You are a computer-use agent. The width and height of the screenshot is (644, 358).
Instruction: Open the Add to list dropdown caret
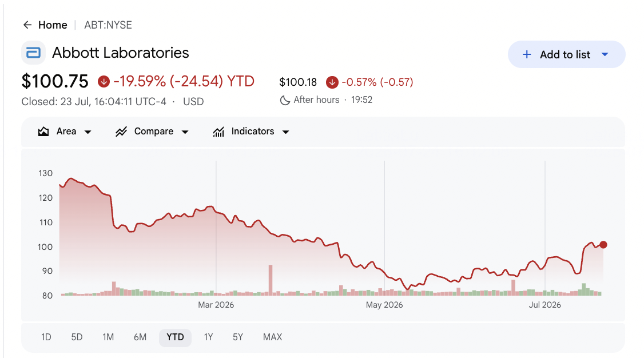[x=605, y=54]
